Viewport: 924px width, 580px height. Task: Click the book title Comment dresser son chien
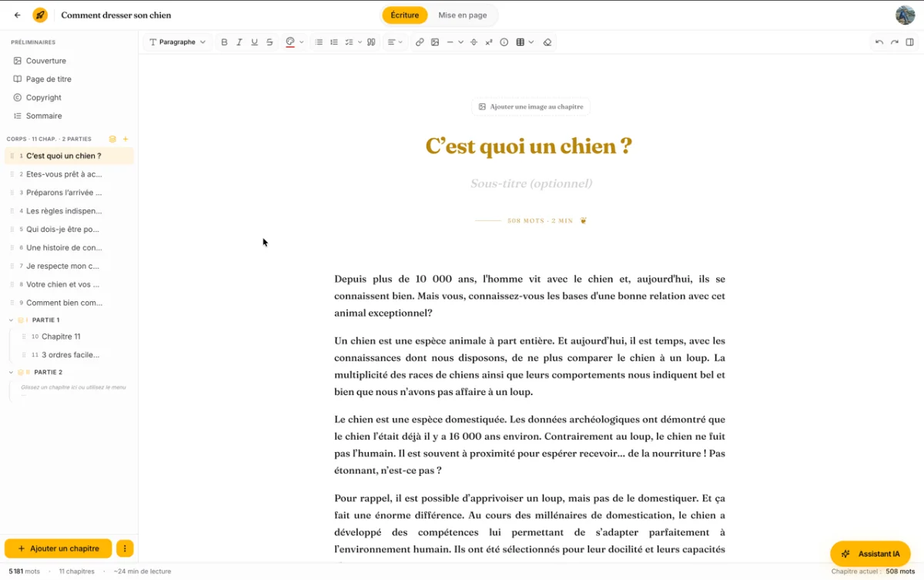click(x=116, y=15)
